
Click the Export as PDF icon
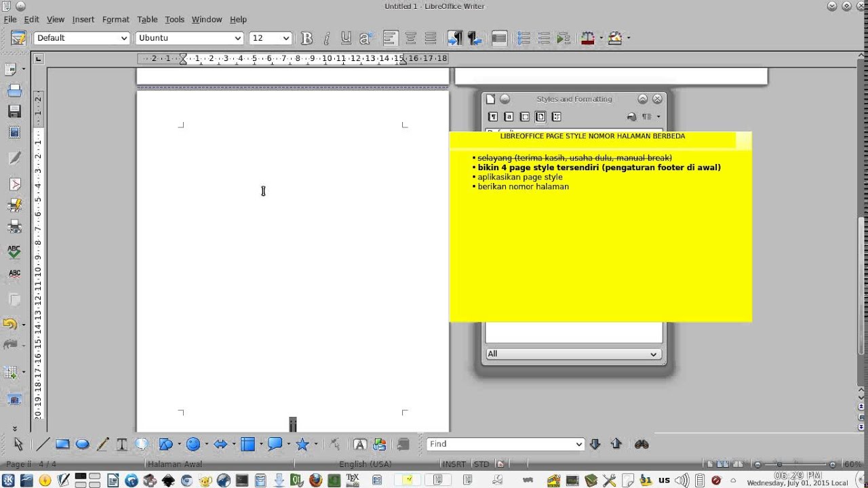coord(14,184)
